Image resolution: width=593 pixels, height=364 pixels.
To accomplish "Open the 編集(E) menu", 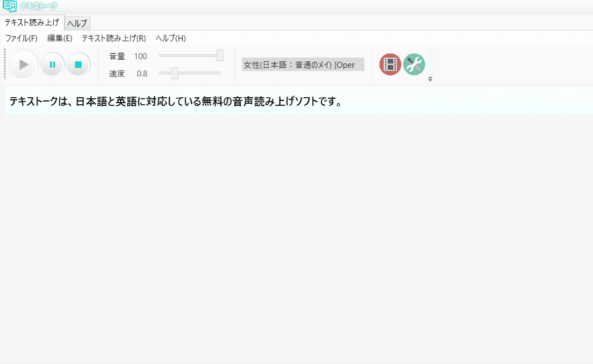I will point(59,38).
